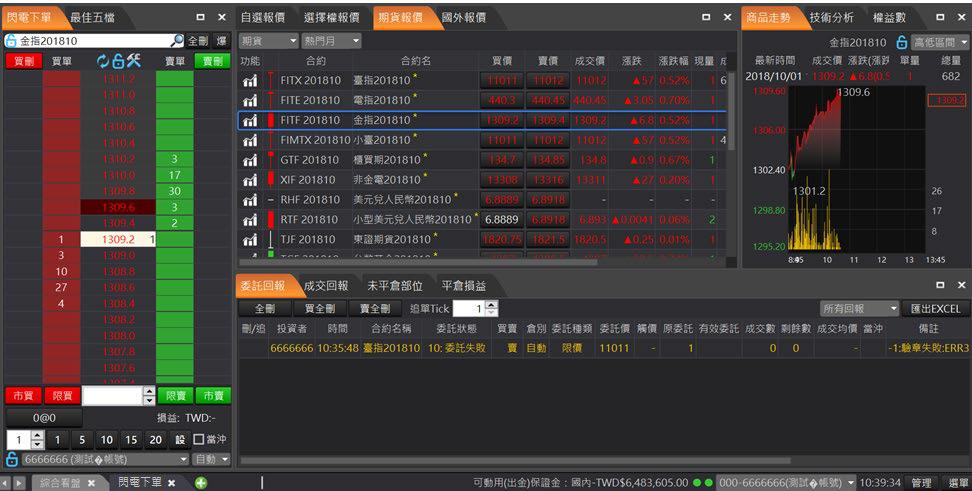Click the lock icon beside the 6666666 account
972x491 pixels.
pos(12,459)
